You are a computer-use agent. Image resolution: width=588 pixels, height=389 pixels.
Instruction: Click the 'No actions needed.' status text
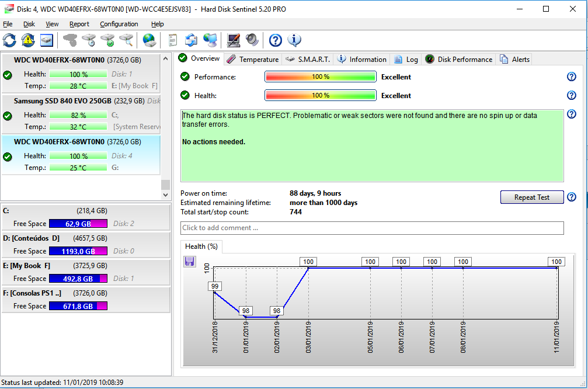[x=213, y=142]
